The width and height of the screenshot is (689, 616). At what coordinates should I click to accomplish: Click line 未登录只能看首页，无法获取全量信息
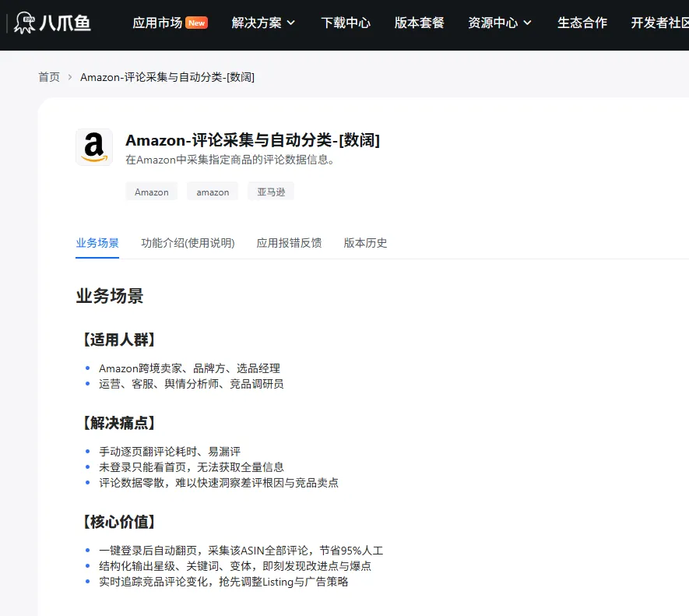pos(192,467)
